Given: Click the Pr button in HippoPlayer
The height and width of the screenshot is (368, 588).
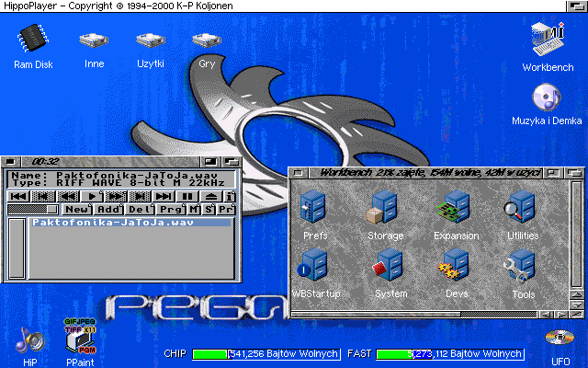Looking at the screenshot, I should click(x=226, y=209).
